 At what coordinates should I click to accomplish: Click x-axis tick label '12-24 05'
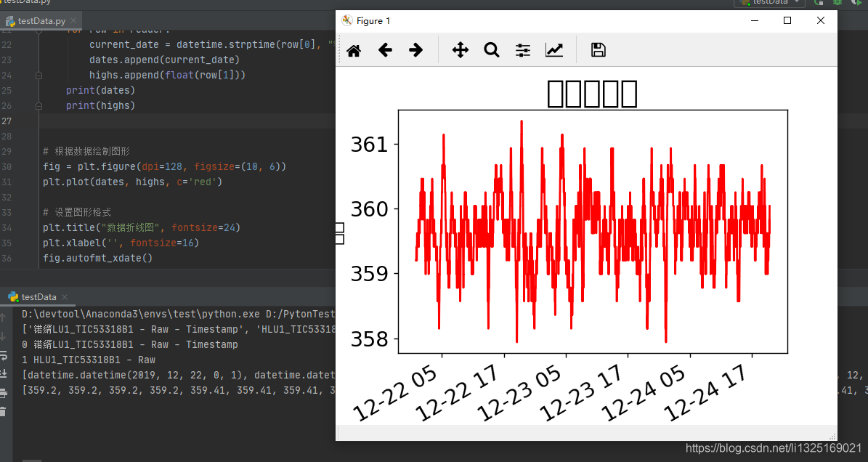tap(644, 392)
